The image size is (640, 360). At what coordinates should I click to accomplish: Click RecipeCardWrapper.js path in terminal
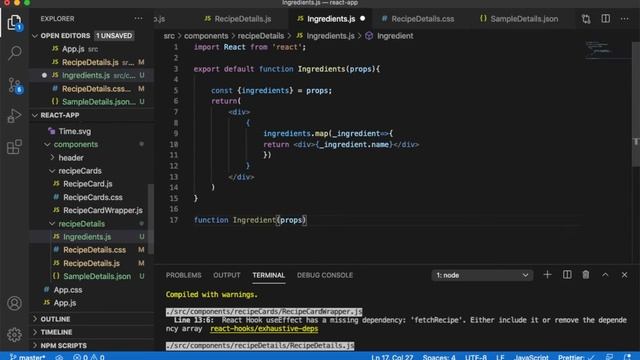point(264,311)
